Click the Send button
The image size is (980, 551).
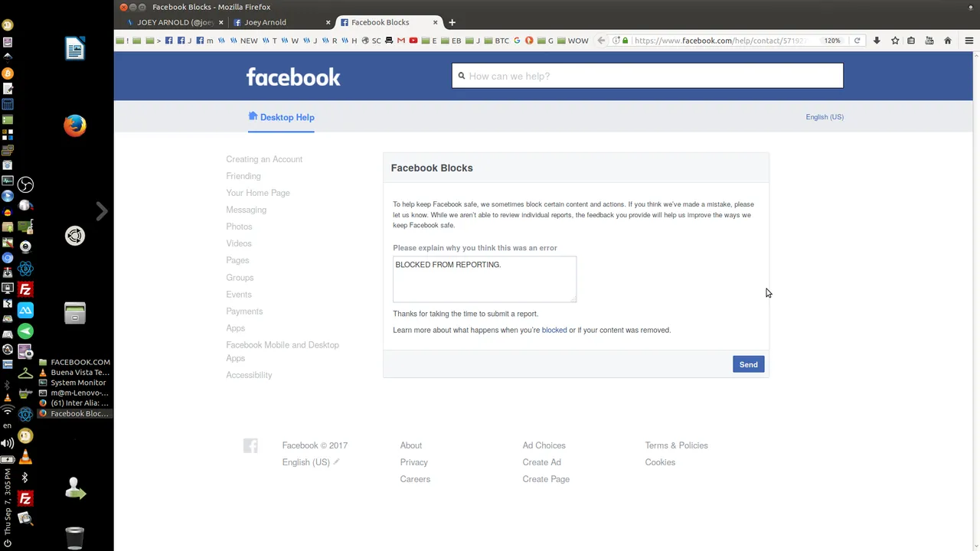click(x=748, y=364)
